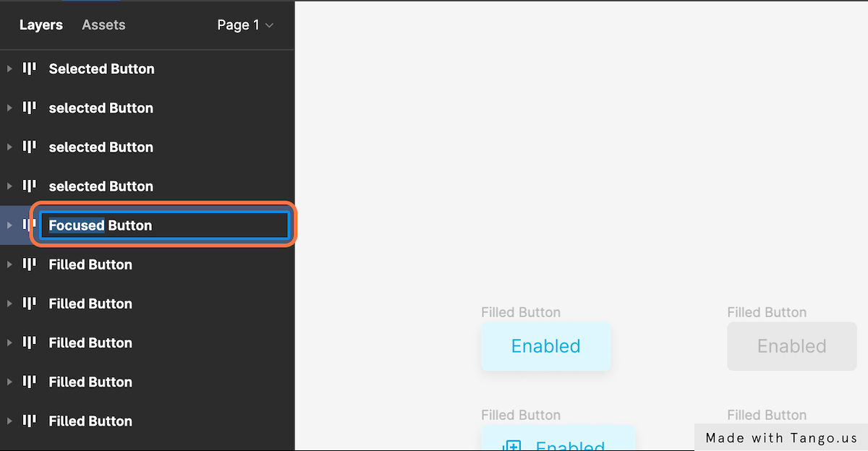The width and height of the screenshot is (868, 451).
Task: Click the component set icon beside Focused Button
Action: [x=30, y=225]
